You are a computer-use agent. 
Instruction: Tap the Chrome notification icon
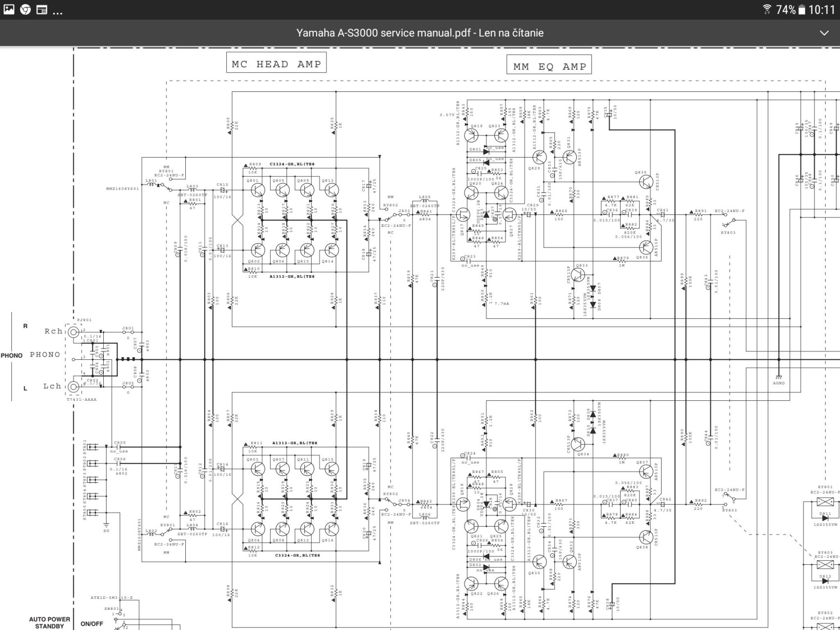pos(25,9)
